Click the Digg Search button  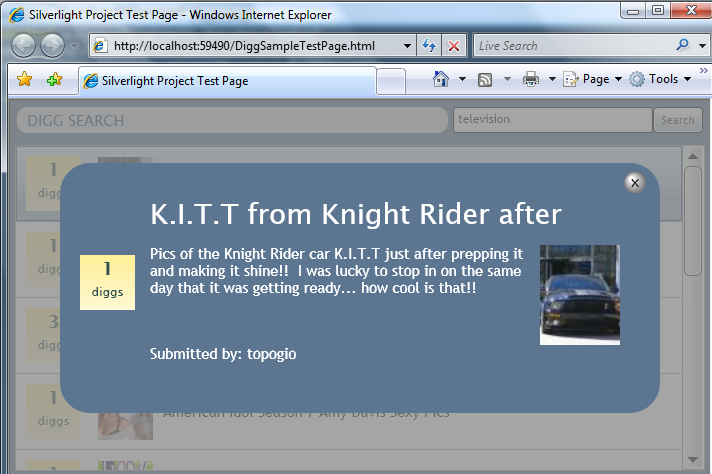[677, 120]
